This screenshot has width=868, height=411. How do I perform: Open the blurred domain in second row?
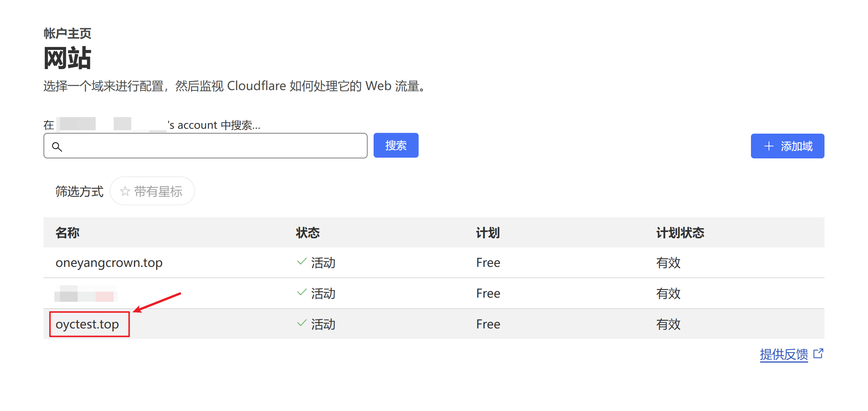pyautogui.click(x=86, y=294)
